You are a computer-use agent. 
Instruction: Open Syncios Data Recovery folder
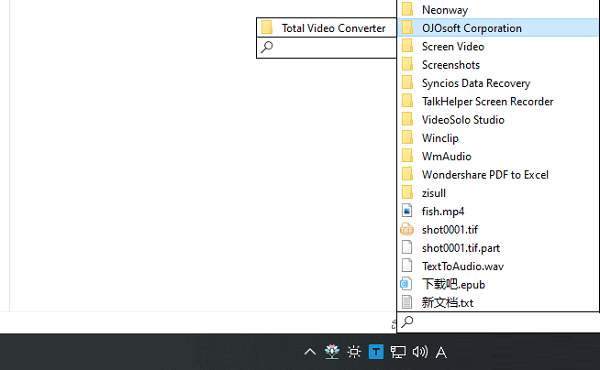coord(497,83)
